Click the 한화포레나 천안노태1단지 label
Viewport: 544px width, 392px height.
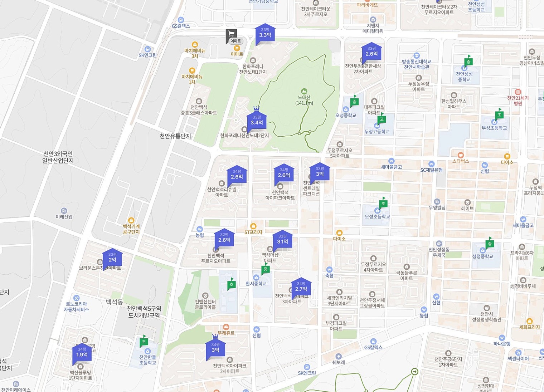click(253, 69)
